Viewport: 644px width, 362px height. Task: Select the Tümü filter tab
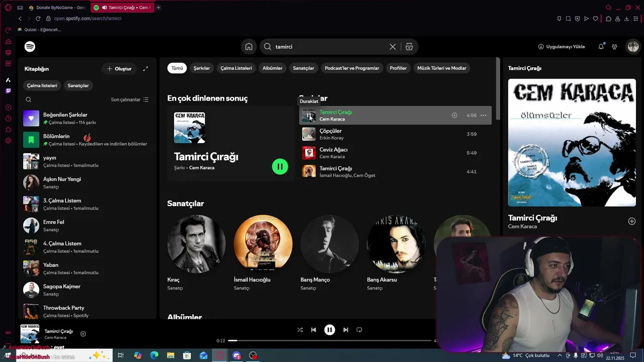(177, 68)
